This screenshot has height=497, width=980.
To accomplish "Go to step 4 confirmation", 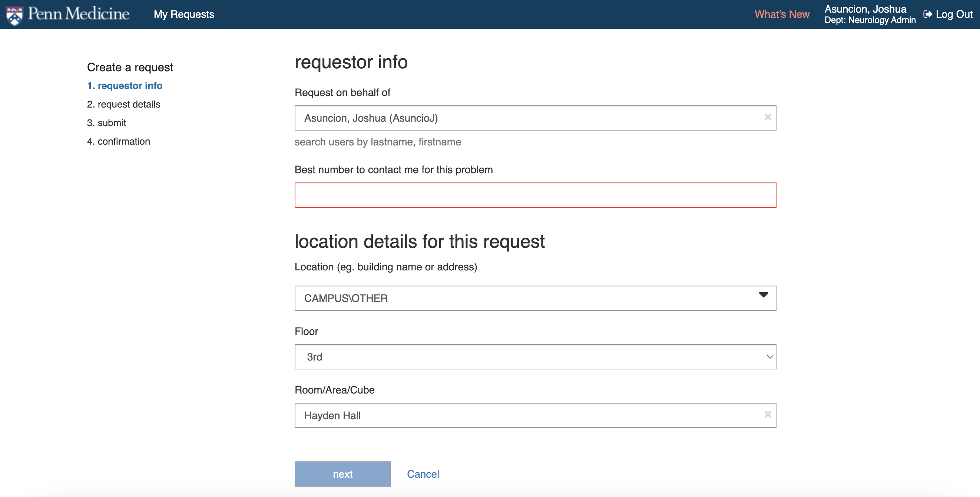I will pos(119,141).
